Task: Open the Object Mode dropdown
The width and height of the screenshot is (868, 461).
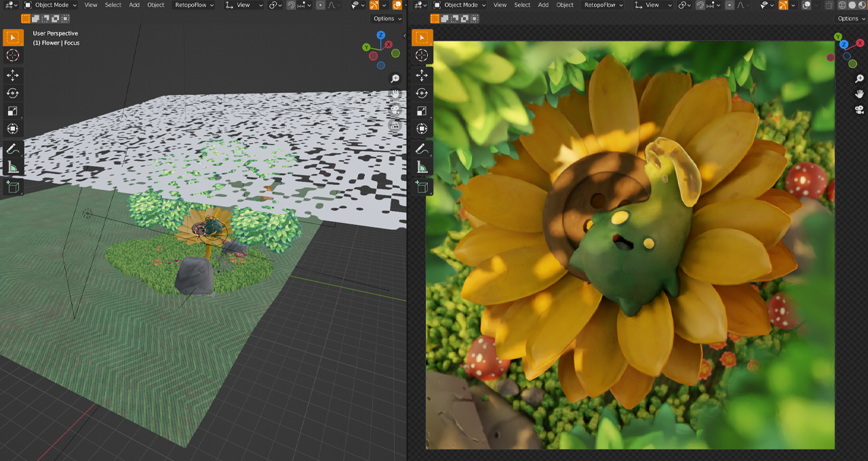Action: (x=51, y=5)
